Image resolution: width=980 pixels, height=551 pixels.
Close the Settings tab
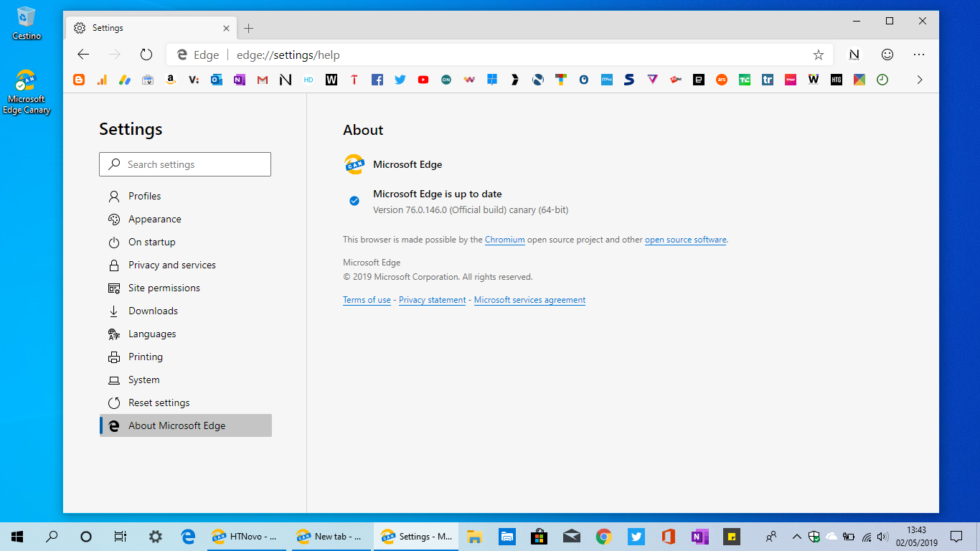click(x=226, y=29)
